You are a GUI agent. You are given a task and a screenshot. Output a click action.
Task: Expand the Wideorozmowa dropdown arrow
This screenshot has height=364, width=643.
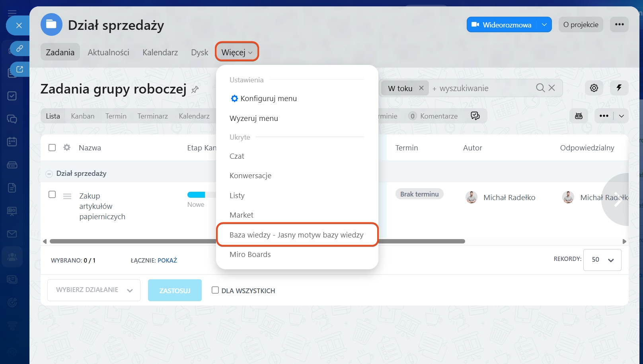click(544, 25)
